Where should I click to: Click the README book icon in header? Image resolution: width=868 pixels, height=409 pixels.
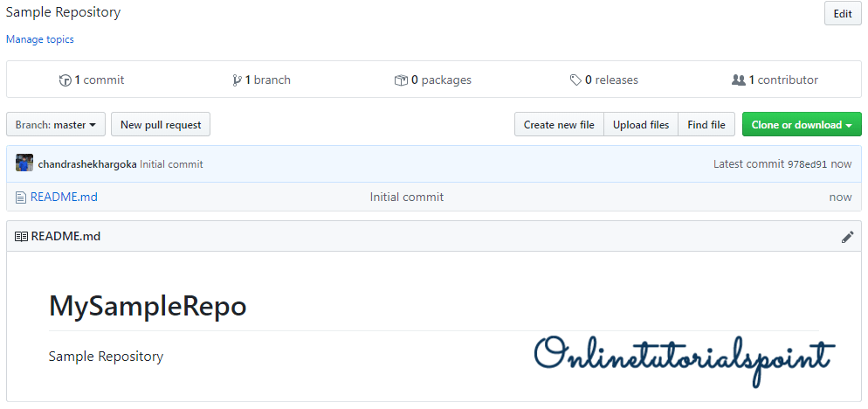click(x=21, y=237)
